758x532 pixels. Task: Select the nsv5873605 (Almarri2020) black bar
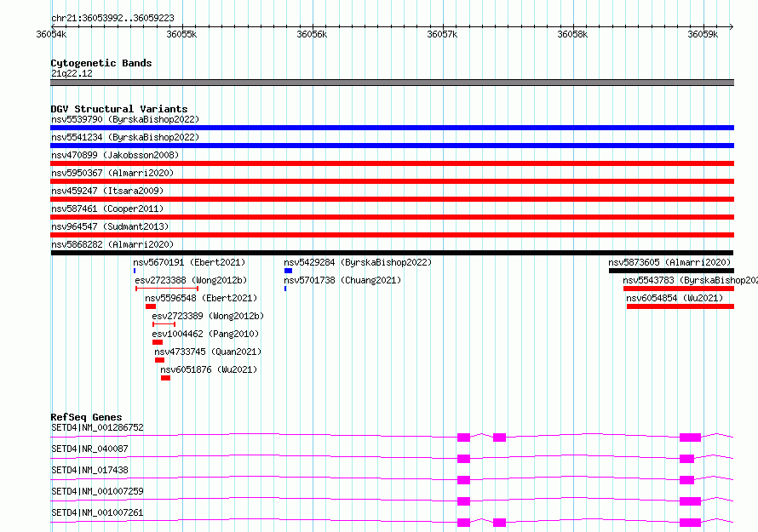click(x=671, y=271)
